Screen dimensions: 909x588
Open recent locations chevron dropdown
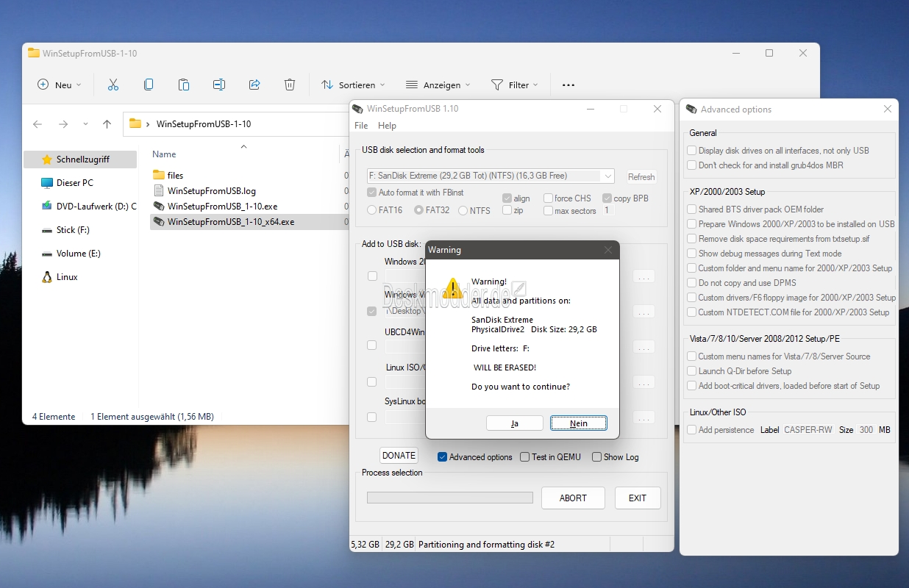pyautogui.click(x=85, y=124)
